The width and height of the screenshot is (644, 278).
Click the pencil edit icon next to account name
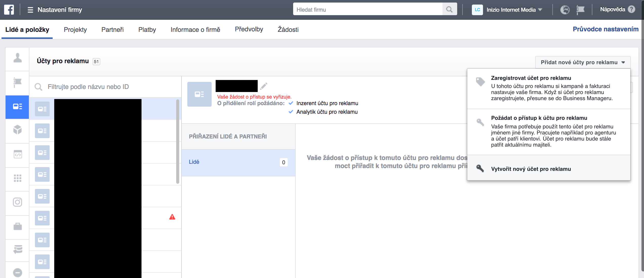coord(264,86)
